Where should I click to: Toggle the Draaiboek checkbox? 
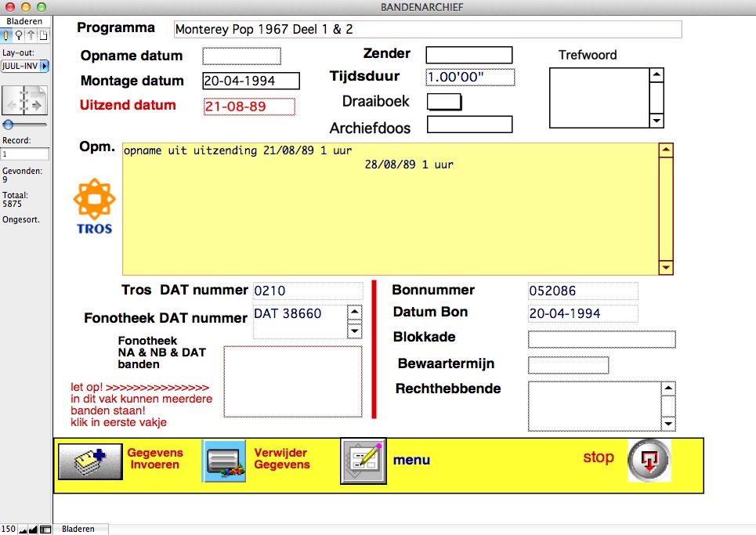[x=444, y=102]
